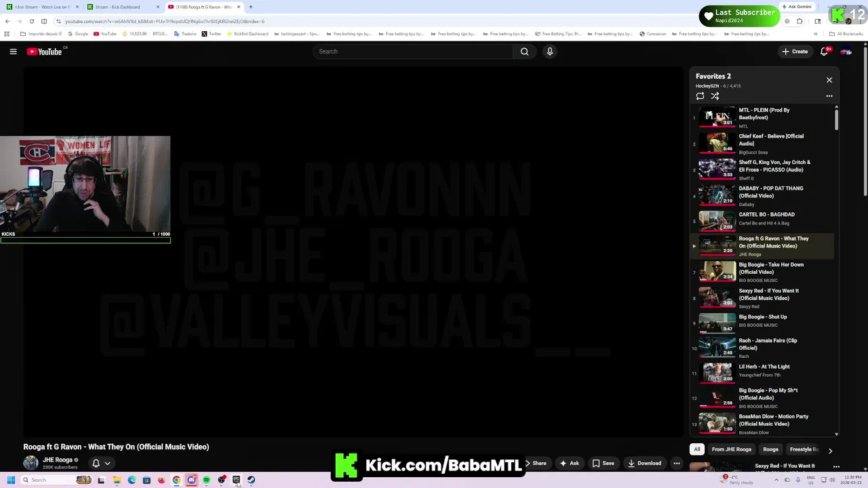Viewport: 868px width, 488px height.
Task: Open Spotify from the taskbar
Action: (x=206, y=480)
